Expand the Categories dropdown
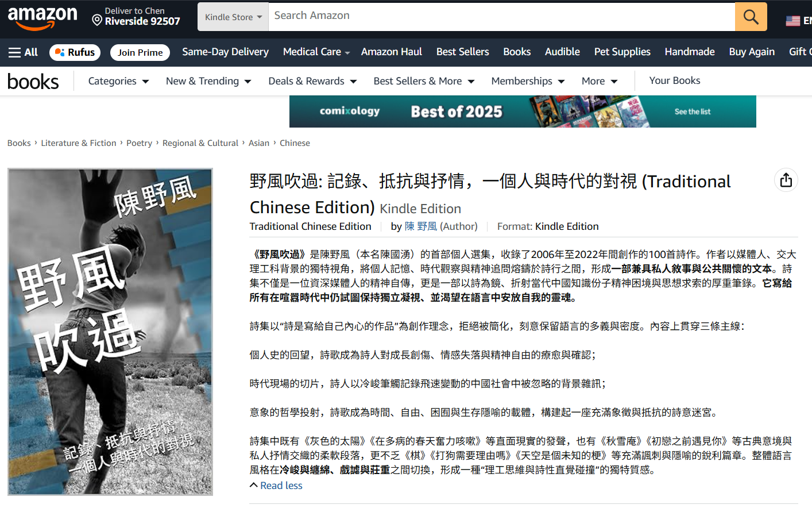The image size is (812, 512). coord(118,81)
